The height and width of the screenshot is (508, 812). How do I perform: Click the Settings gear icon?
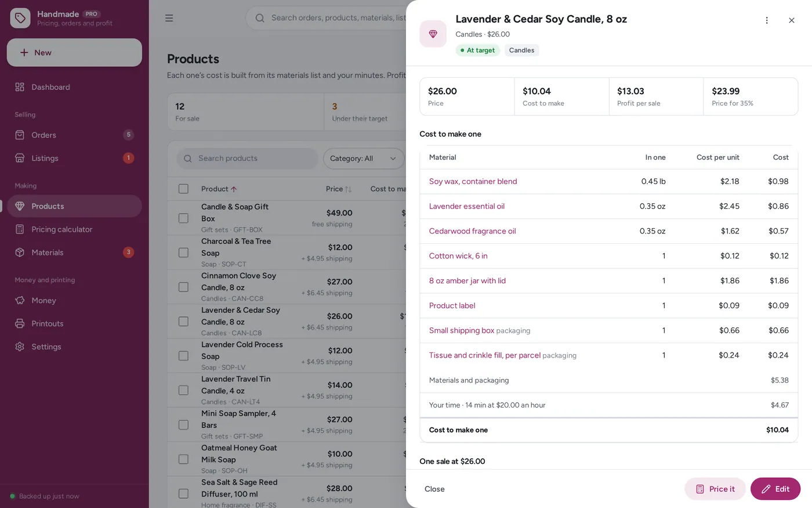[20, 347]
